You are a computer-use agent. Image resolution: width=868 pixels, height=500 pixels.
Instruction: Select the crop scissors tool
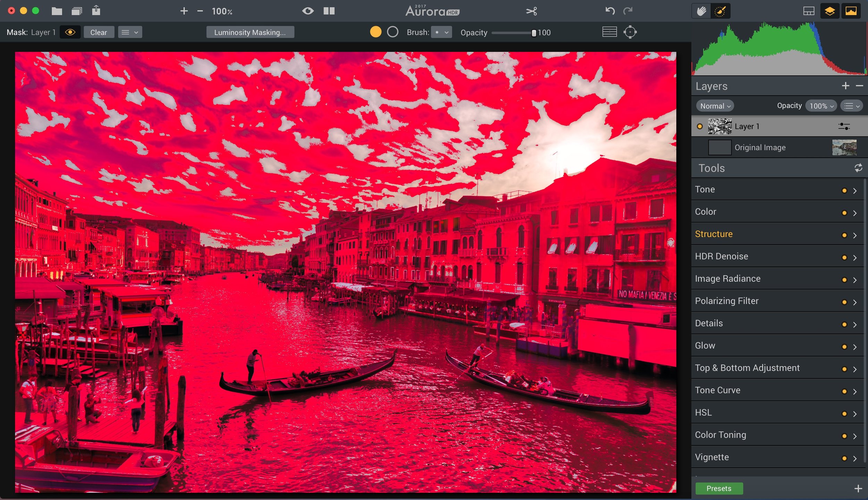pos(532,11)
